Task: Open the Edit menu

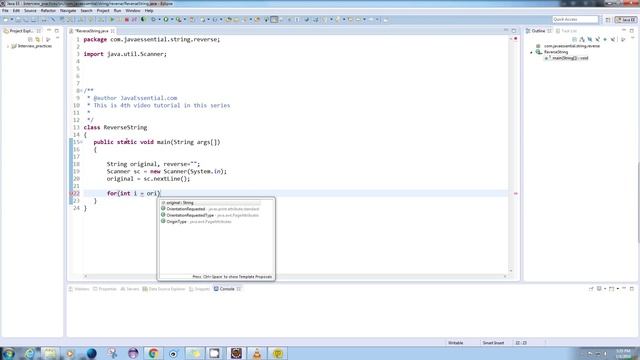Action: coord(16,11)
